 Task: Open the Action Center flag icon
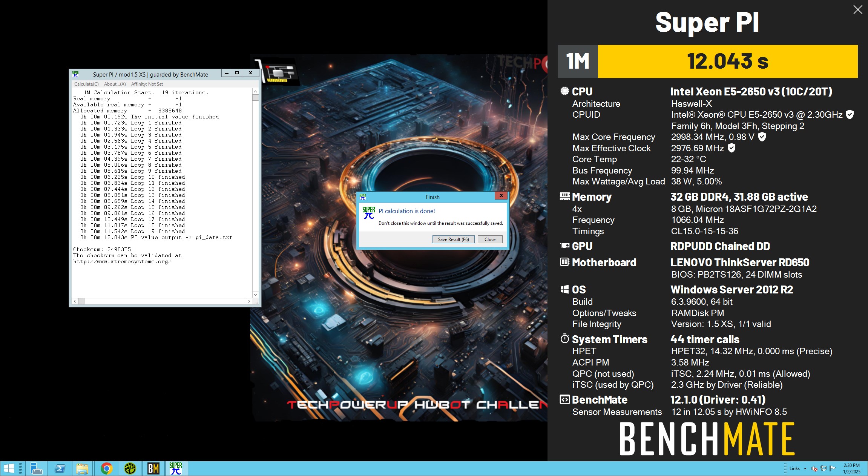tap(833, 468)
